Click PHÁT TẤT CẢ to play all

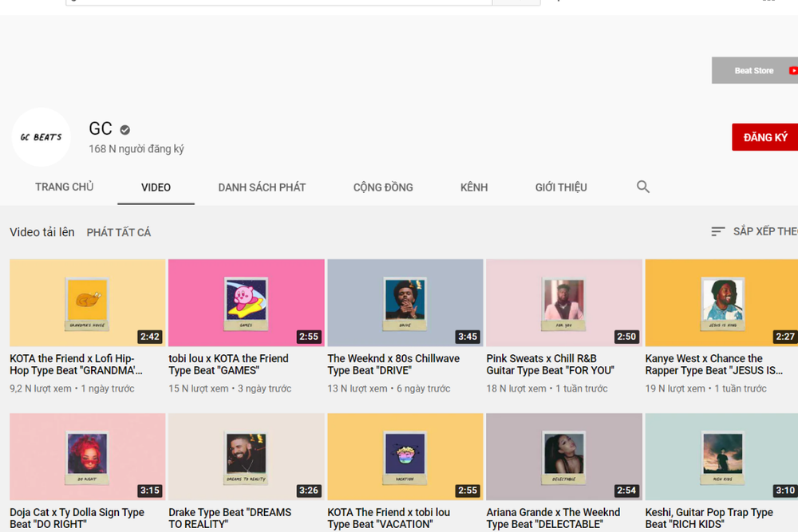point(119,232)
